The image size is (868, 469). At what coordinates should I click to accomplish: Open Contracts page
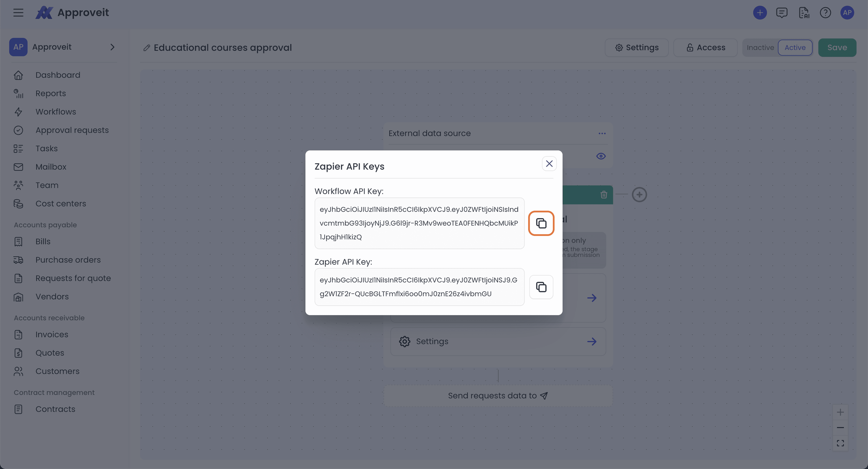56,409
